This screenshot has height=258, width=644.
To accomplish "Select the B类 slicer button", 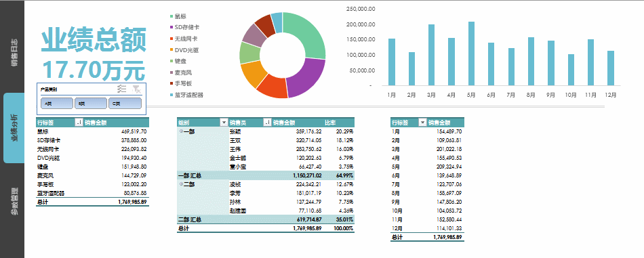I will 91,104.
